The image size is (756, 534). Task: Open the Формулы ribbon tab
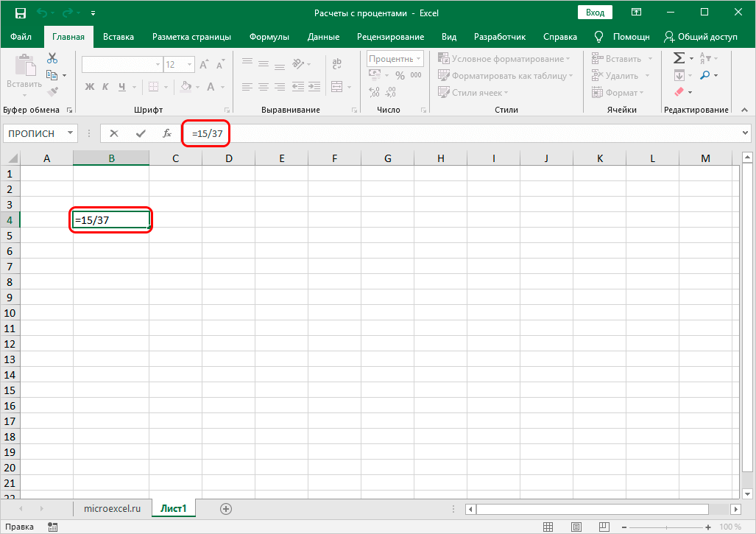269,37
